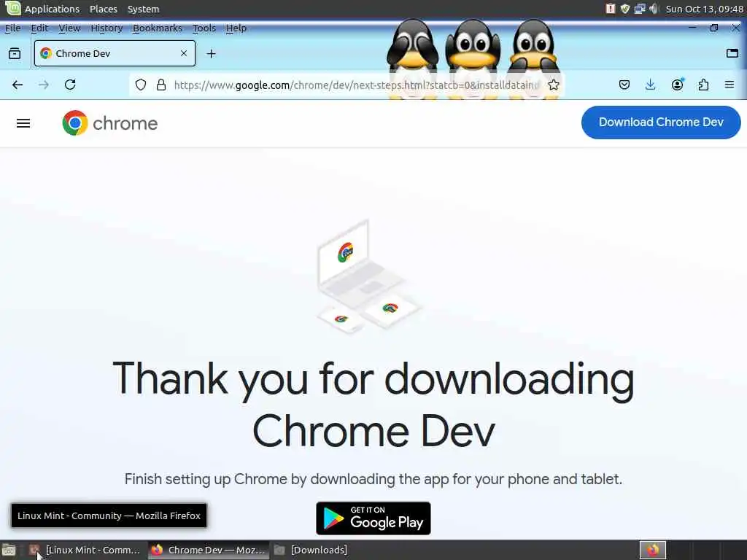Go back one page in Firefox

18,85
